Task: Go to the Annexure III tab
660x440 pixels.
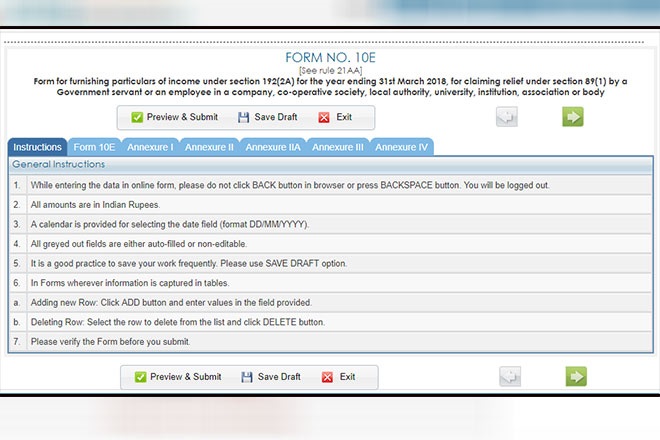Action: 337,147
